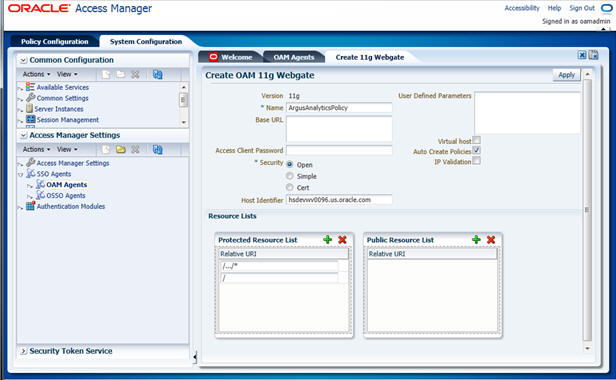Viewport: 616px width, 380px height.
Task: Click the Common Settings wrench icon
Action: pos(30,97)
